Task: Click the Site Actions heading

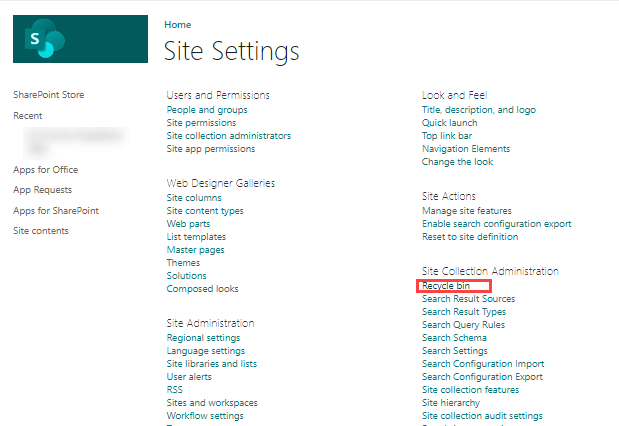Action: 449,197
